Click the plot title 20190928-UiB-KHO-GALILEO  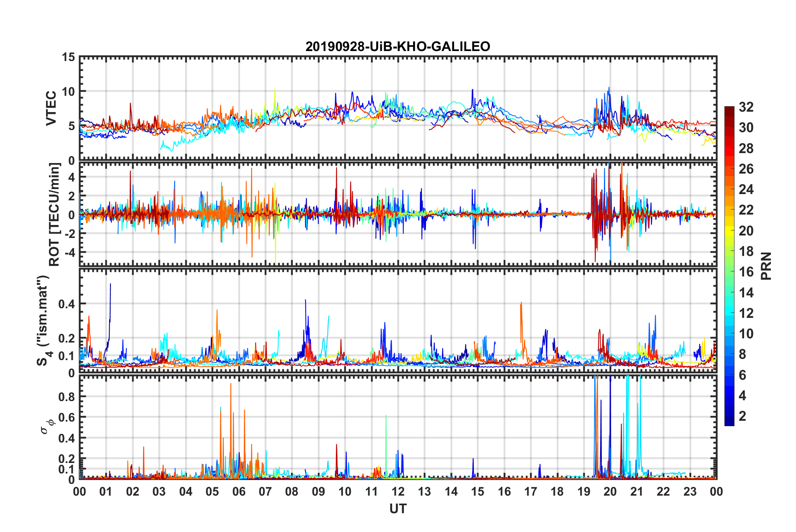click(398, 46)
